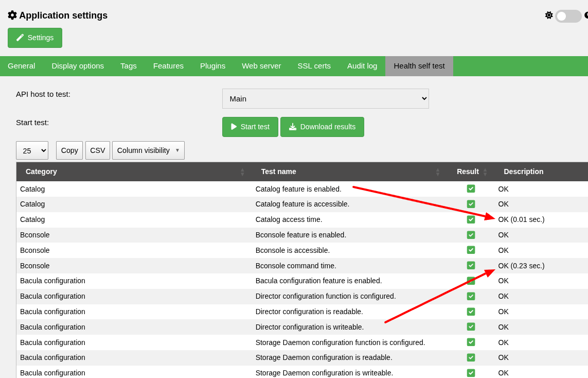
Task: Select the Health self test tab
Action: (419, 66)
